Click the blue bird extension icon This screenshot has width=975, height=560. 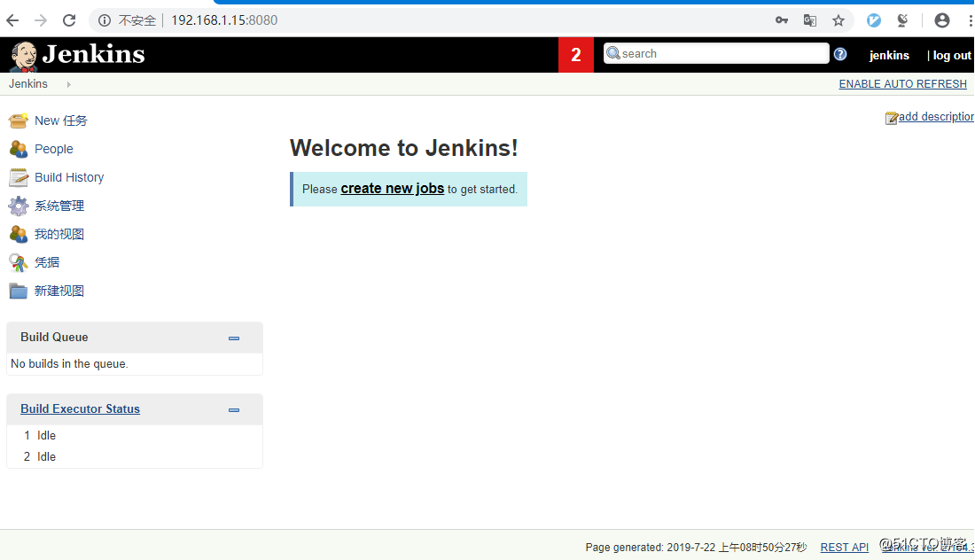874,20
